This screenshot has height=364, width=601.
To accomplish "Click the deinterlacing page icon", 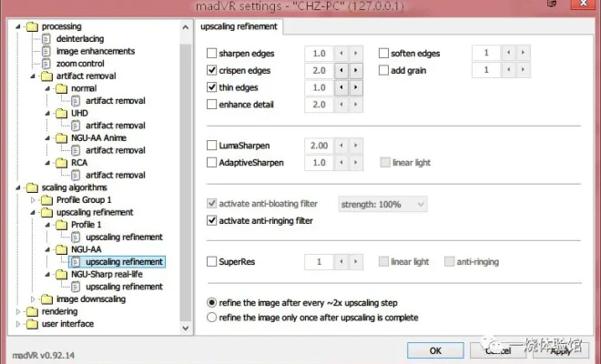I will click(x=47, y=39).
